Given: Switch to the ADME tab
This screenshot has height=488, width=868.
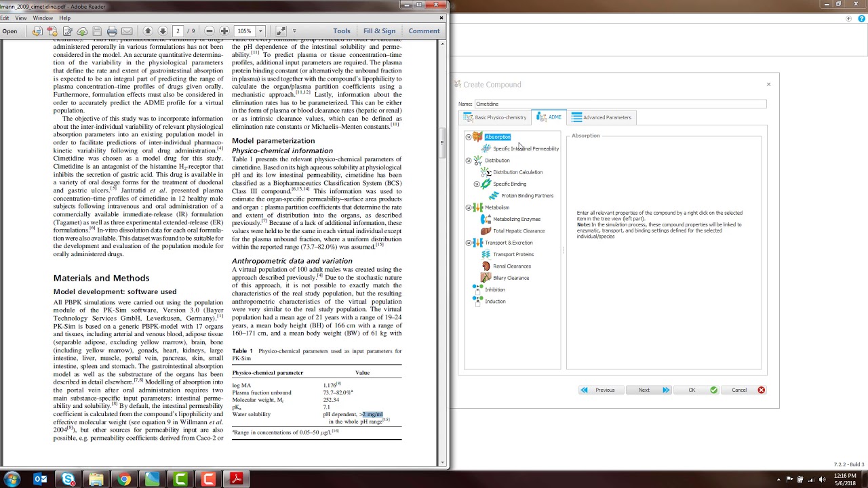Looking at the screenshot, I should [549, 117].
